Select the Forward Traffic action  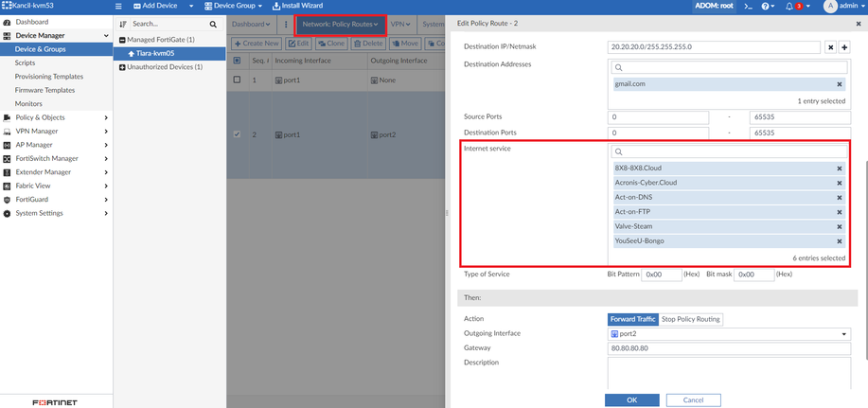[x=632, y=319]
